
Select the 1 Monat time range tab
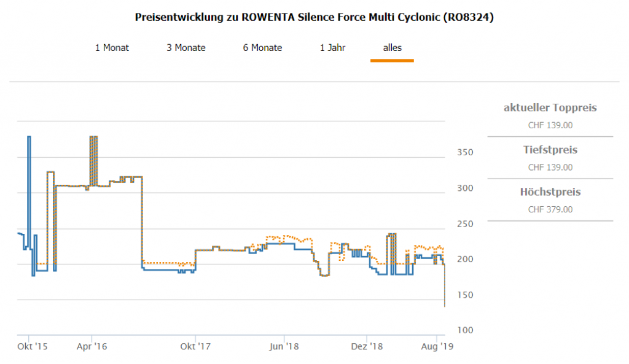(112, 48)
